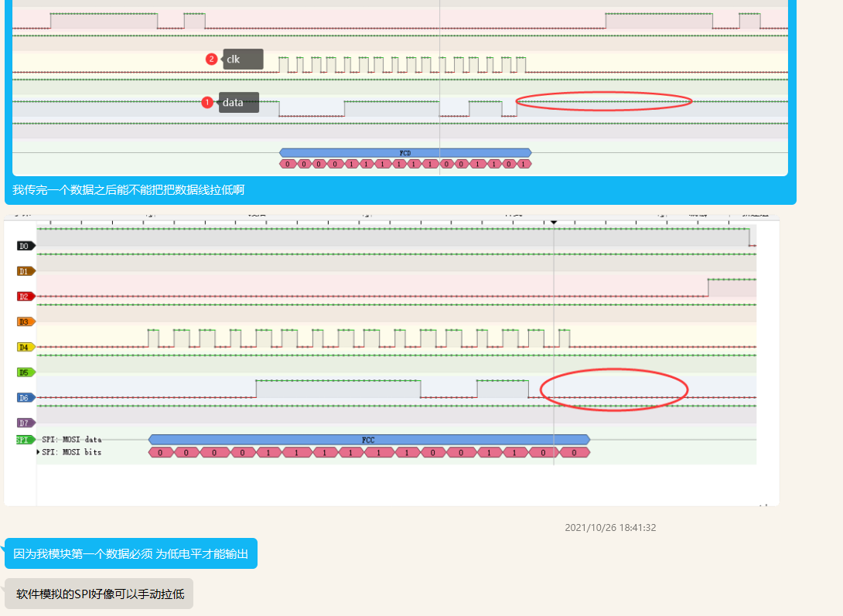Click the clk annotation tag
The width and height of the screenshot is (843, 616).
tap(241, 59)
